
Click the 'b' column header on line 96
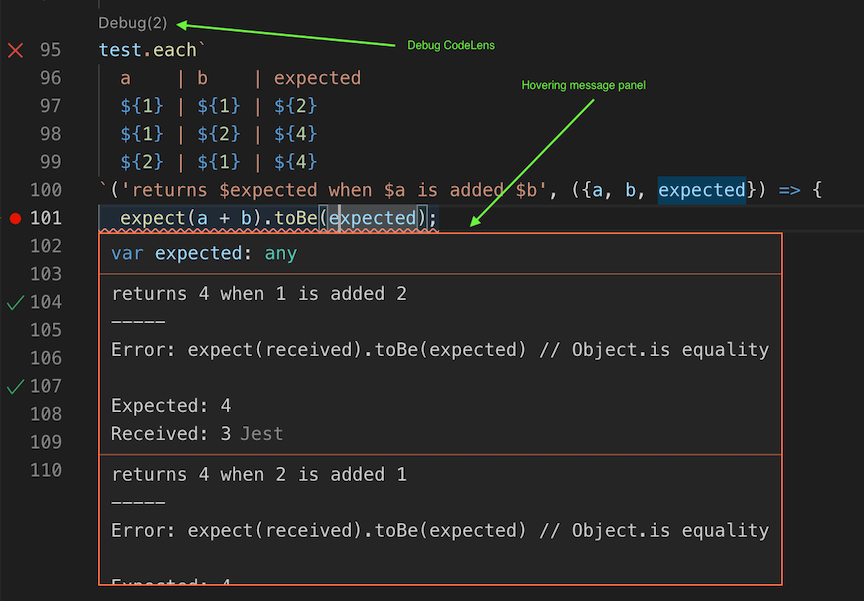coord(203,78)
